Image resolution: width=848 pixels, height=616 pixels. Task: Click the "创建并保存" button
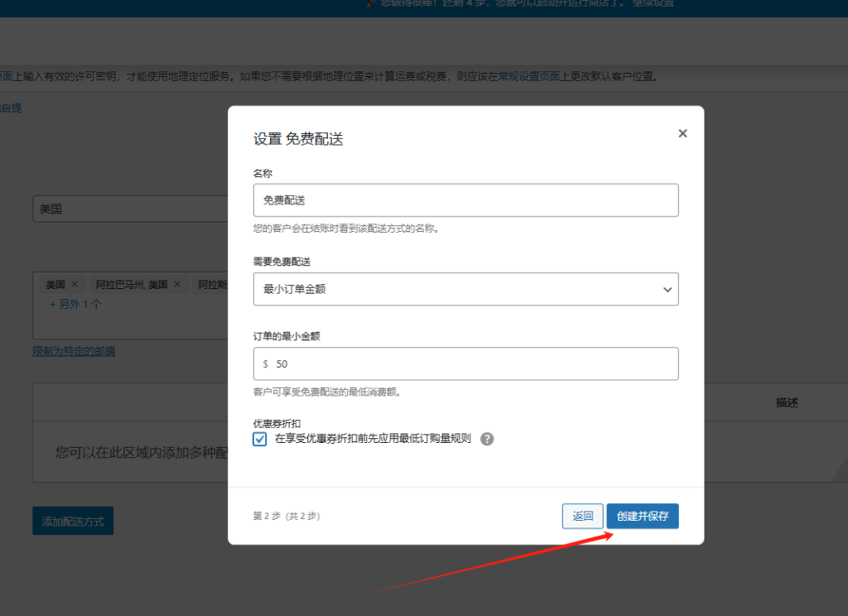coord(643,515)
